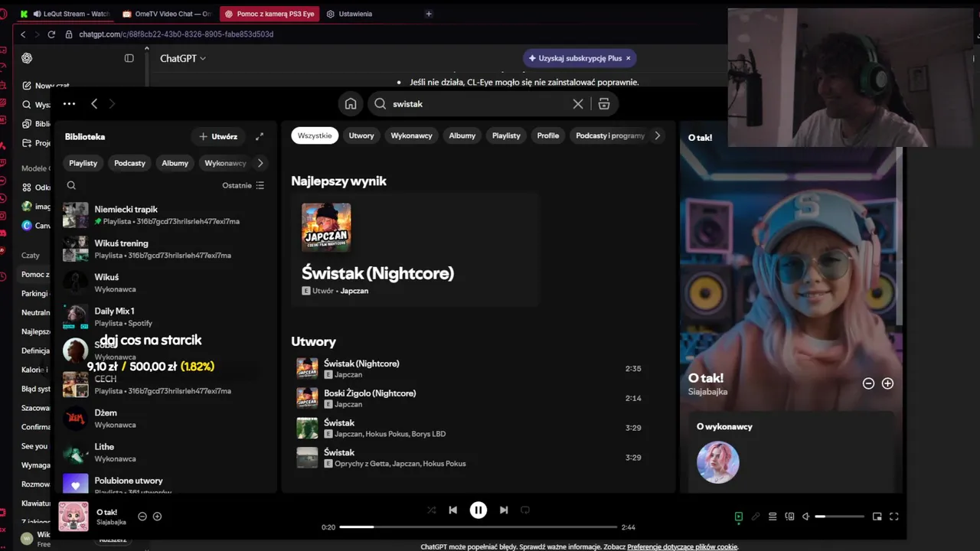Open connect to a device
980x551 pixels.
click(x=789, y=517)
